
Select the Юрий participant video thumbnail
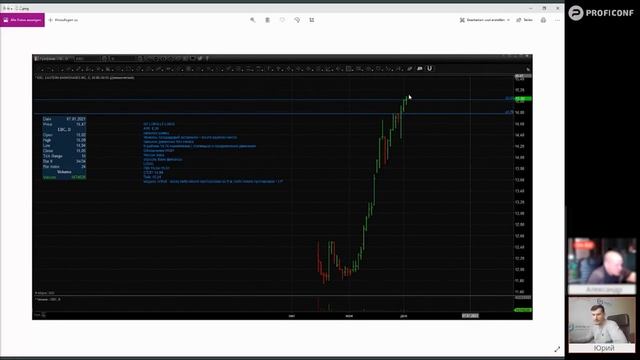602,324
